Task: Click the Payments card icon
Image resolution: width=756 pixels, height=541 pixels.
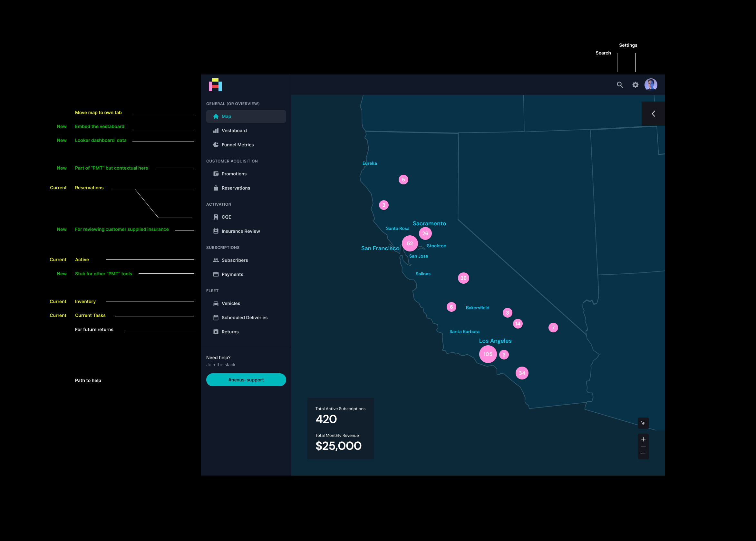Action: pos(216,274)
